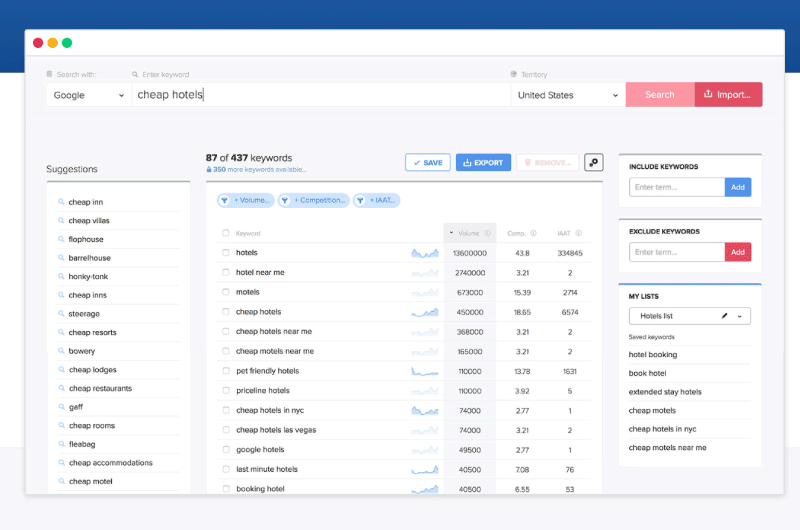Image resolution: width=800 pixels, height=530 pixels.
Task: Click the lock icon near 350 more keywords
Action: click(209, 169)
